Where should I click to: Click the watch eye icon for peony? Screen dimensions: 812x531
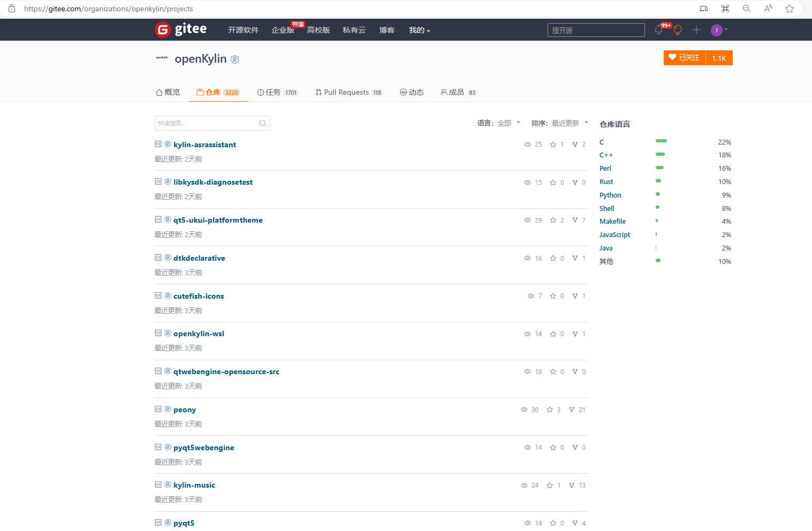[x=524, y=409]
